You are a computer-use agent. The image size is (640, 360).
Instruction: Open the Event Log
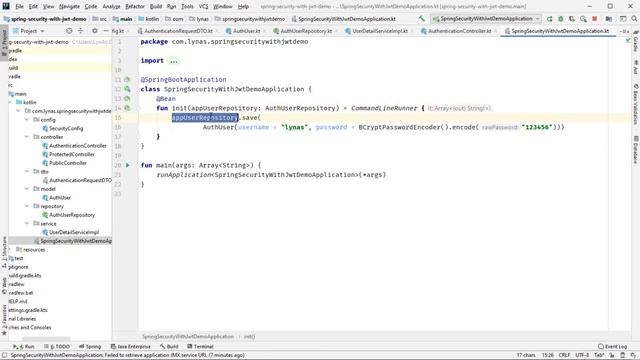click(x=613, y=347)
